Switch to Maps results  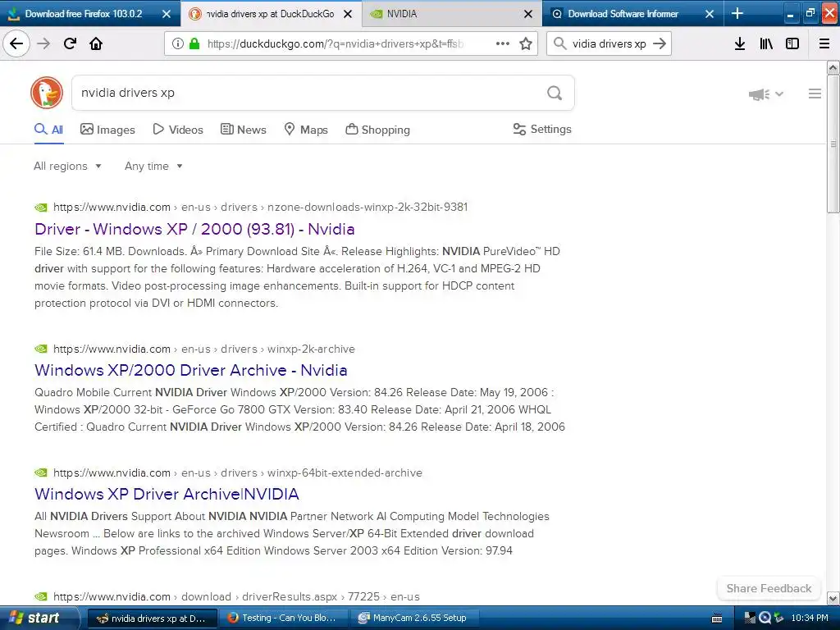click(306, 130)
